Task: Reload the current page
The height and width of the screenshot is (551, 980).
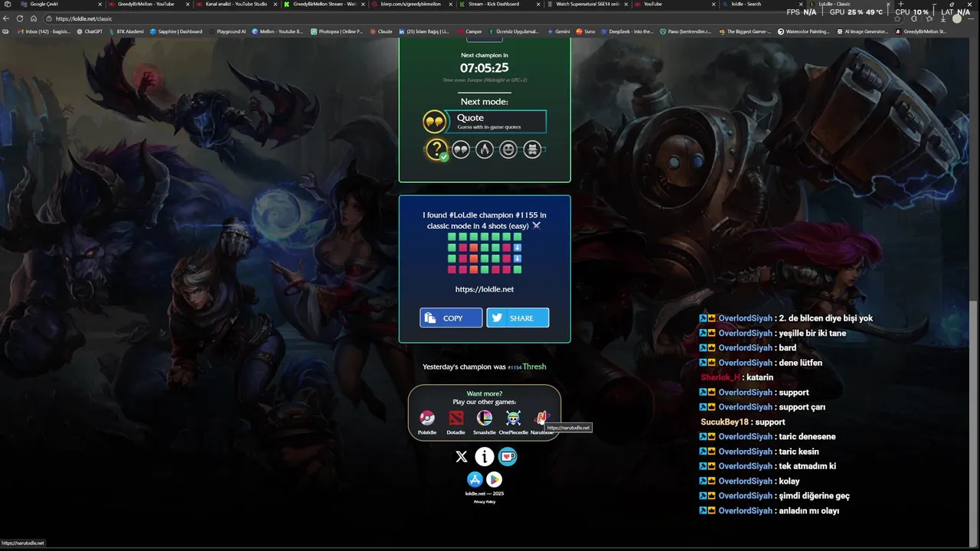Action: [x=21, y=18]
